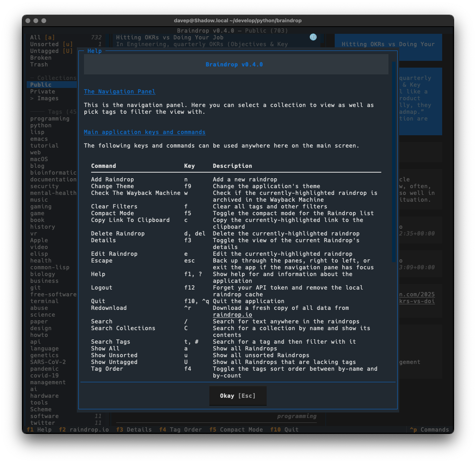Open ^p Commands palette in footer

[429, 429]
